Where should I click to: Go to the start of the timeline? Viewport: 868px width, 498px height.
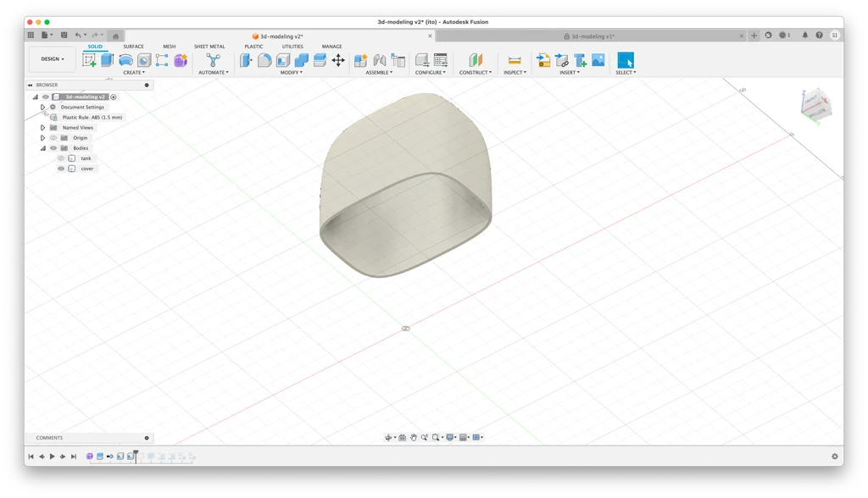[x=31, y=456]
